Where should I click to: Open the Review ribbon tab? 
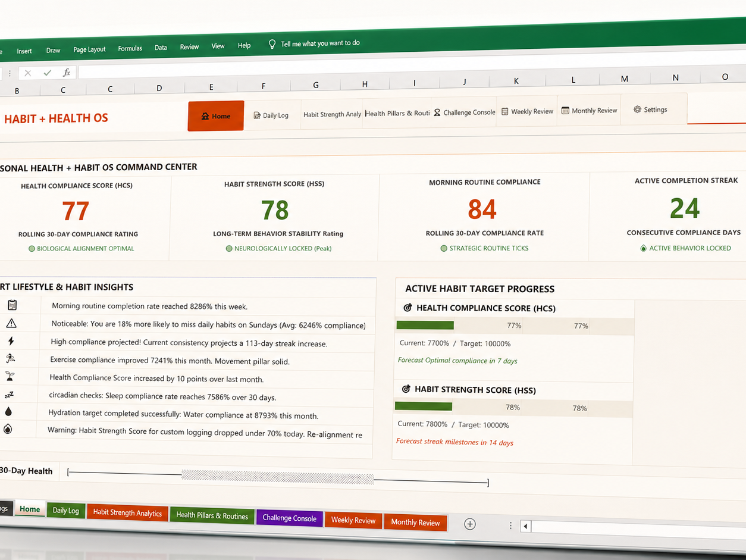[189, 47]
